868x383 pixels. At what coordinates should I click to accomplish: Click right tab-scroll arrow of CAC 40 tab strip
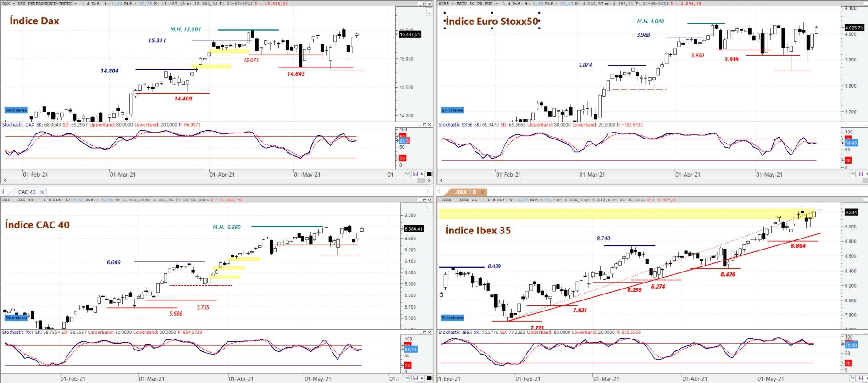[428, 192]
